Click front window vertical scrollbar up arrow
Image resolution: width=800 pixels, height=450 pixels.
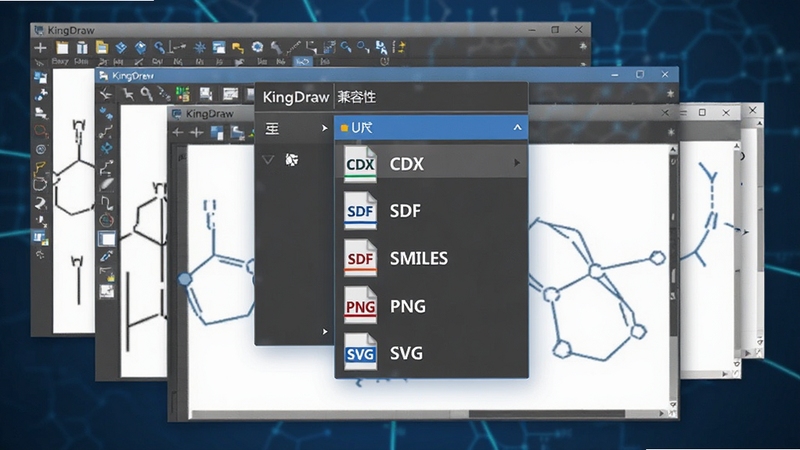click(x=673, y=149)
